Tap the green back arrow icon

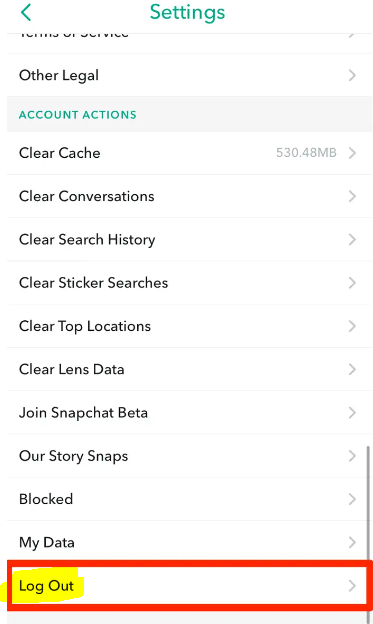coord(25,12)
